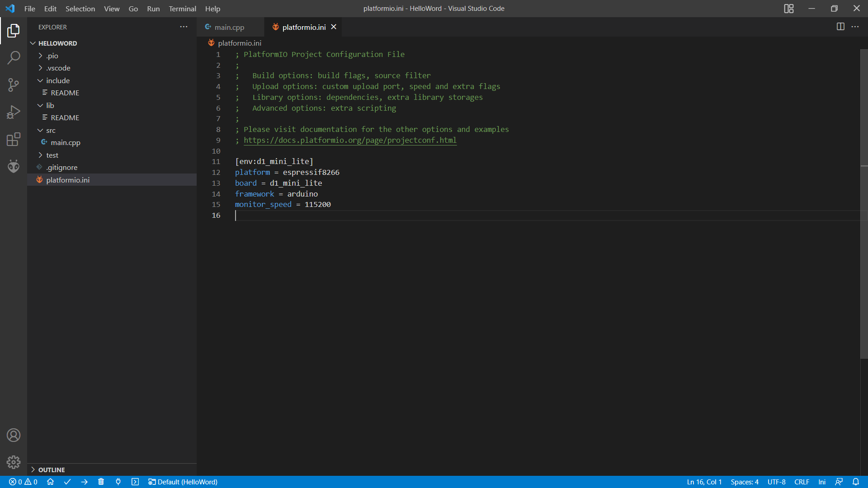
Task: Open README file under include folder
Action: pos(112,93)
